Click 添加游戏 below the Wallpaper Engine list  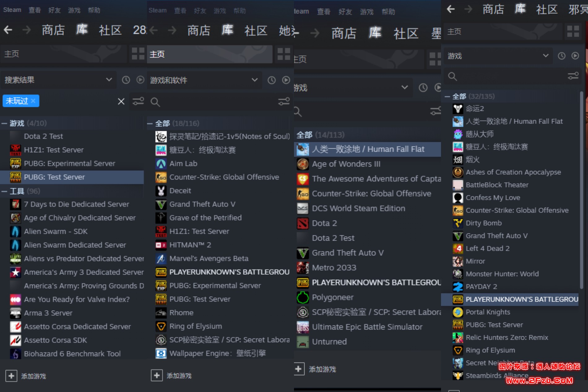[x=171, y=376]
